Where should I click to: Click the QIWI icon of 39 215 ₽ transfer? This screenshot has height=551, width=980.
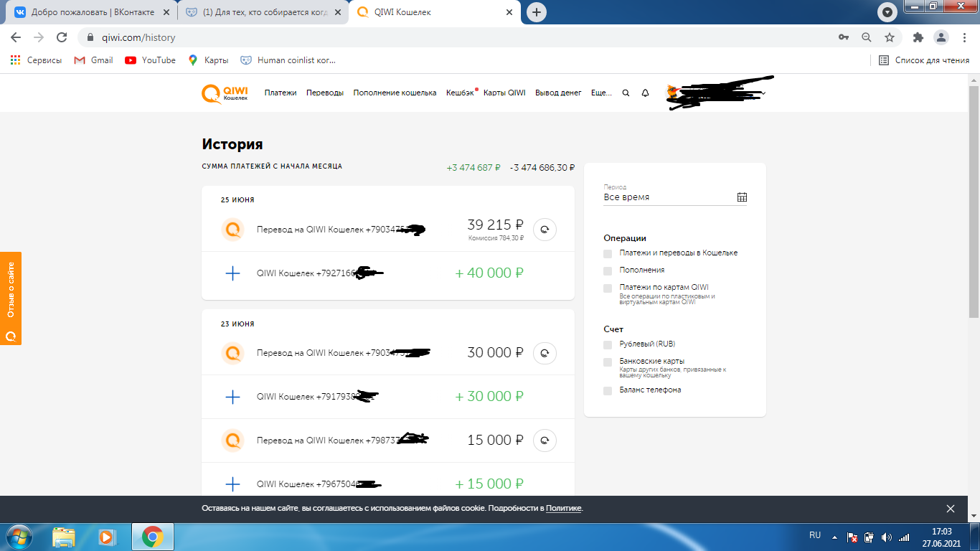[x=232, y=230]
